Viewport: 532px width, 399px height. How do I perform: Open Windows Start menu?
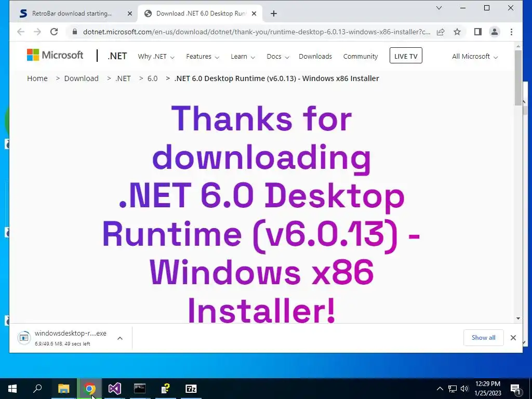pos(12,389)
